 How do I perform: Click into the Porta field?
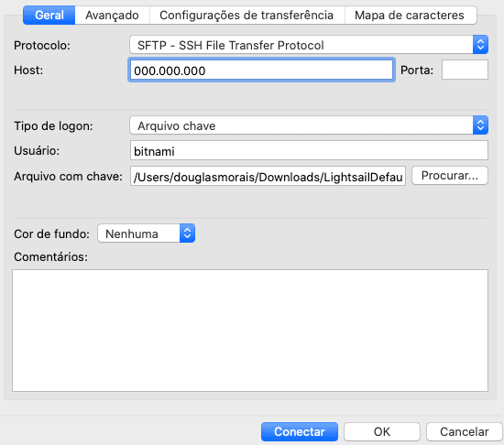pyautogui.click(x=465, y=70)
